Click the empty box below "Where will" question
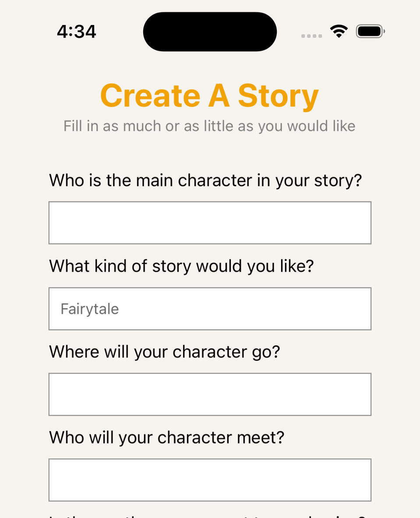This screenshot has width=420, height=518. click(210, 394)
